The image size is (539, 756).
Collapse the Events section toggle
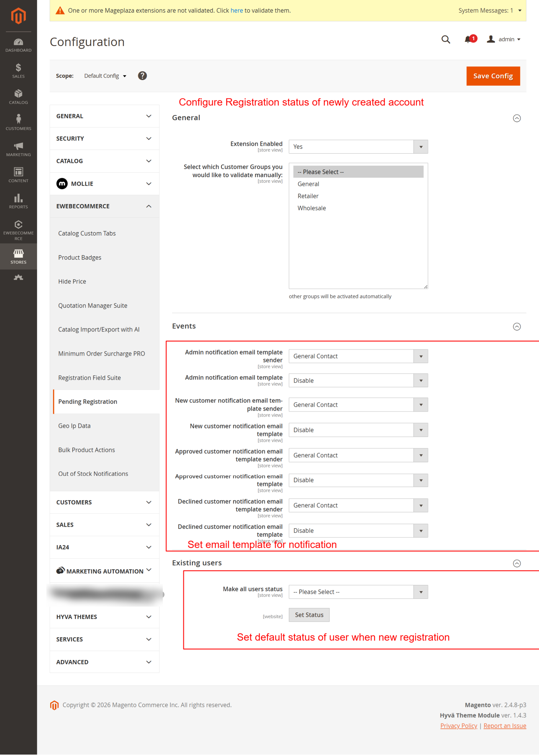point(517,327)
